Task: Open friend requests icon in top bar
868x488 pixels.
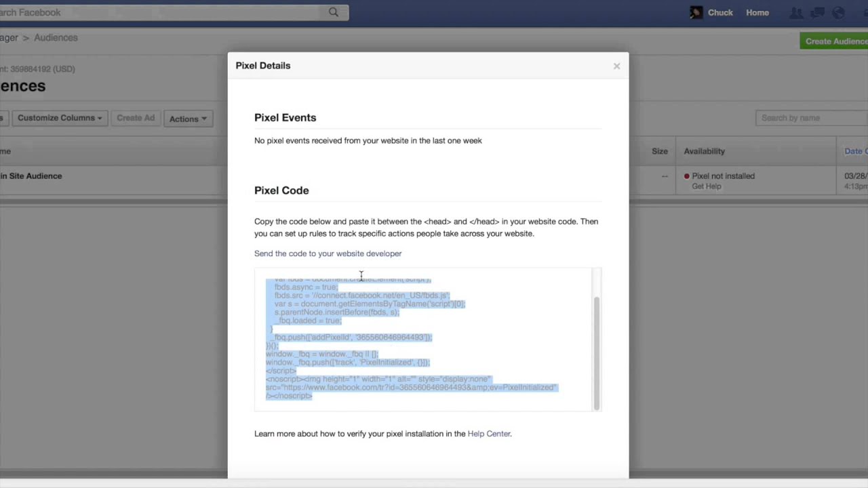Action: [796, 12]
